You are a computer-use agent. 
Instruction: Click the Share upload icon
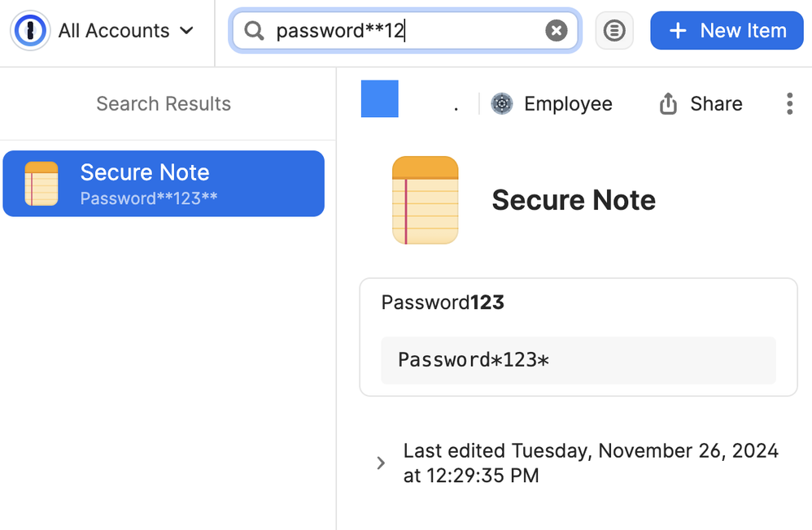[668, 103]
